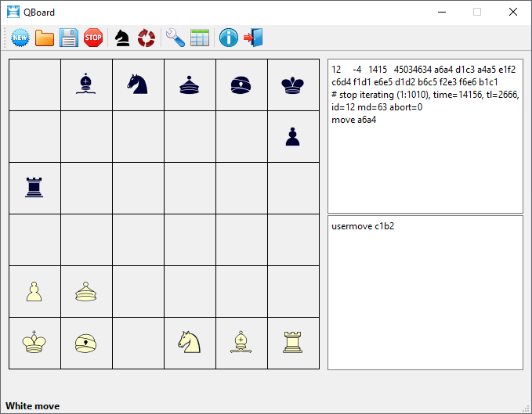Viewport: 532px width, 414px height.
Task: Open settings with the wrench icon
Action: (x=176, y=38)
